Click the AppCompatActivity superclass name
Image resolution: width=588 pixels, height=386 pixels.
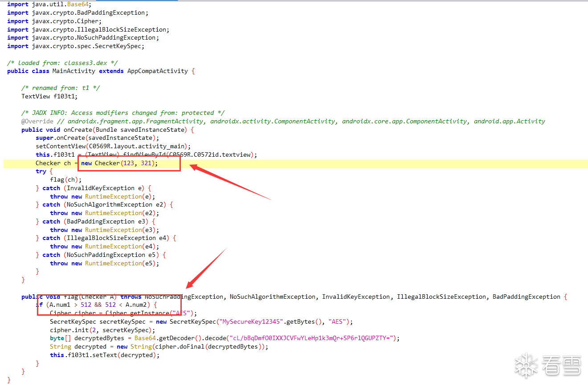click(158, 71)
